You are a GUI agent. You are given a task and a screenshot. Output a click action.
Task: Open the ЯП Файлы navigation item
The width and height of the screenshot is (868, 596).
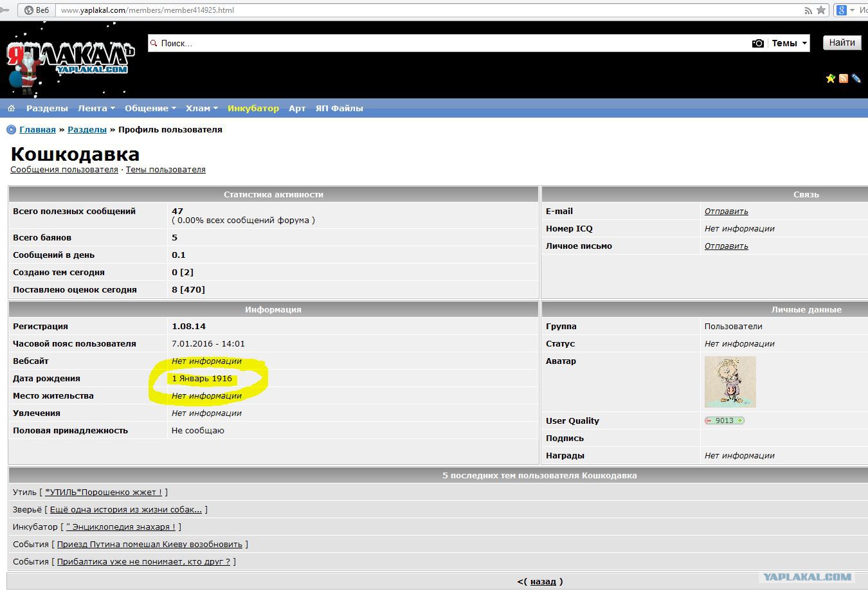339,108
